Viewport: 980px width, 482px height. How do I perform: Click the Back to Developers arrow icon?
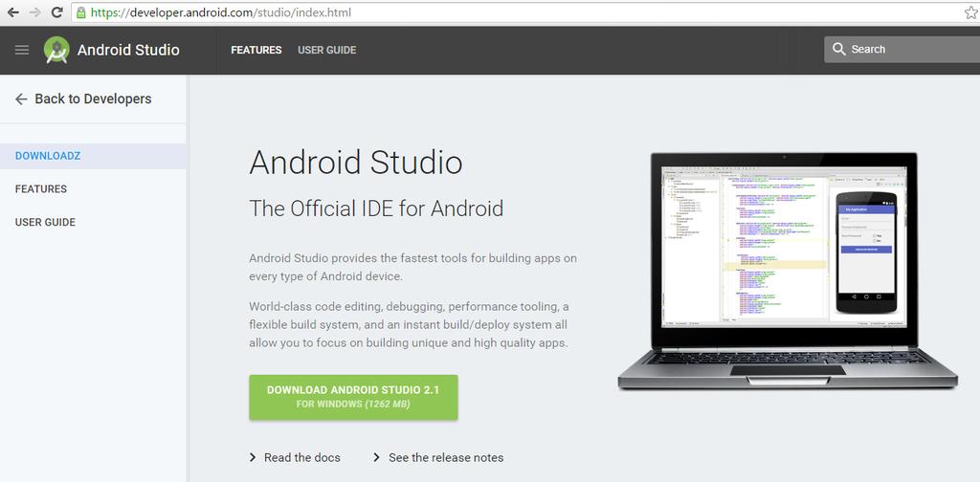pos(21,99)
